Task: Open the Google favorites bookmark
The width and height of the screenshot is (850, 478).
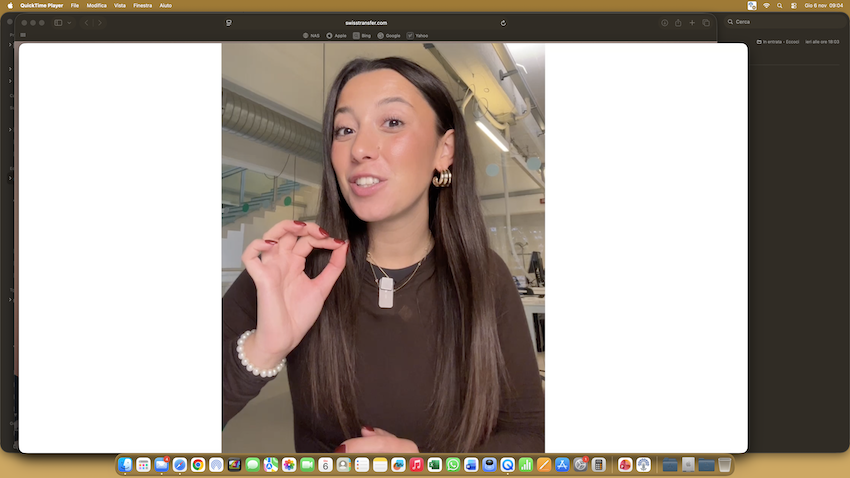Action: [x=389, y=35]
